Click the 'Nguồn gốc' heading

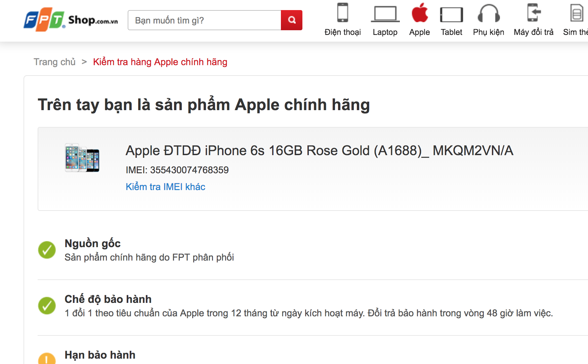pyautogui.click(x=92, y=243)
